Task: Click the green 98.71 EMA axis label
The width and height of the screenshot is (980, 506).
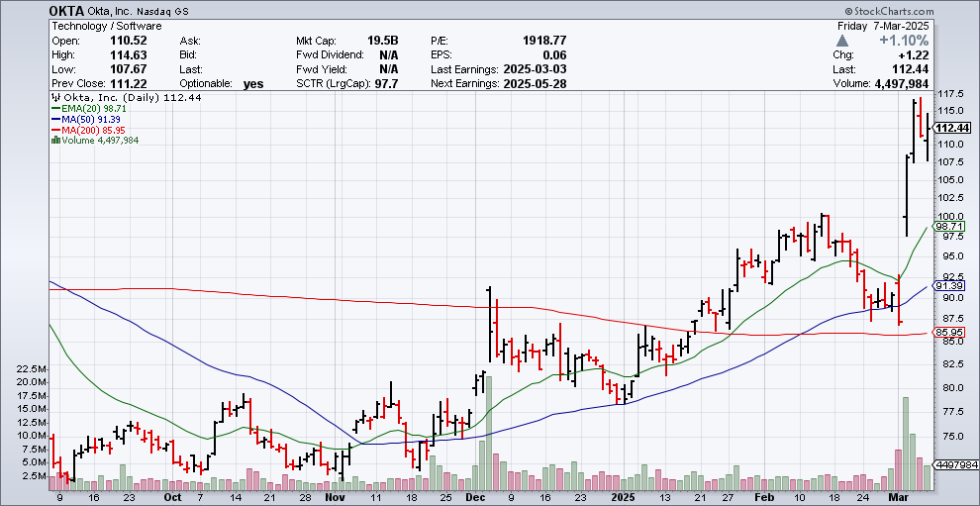Action: point(947,226)
